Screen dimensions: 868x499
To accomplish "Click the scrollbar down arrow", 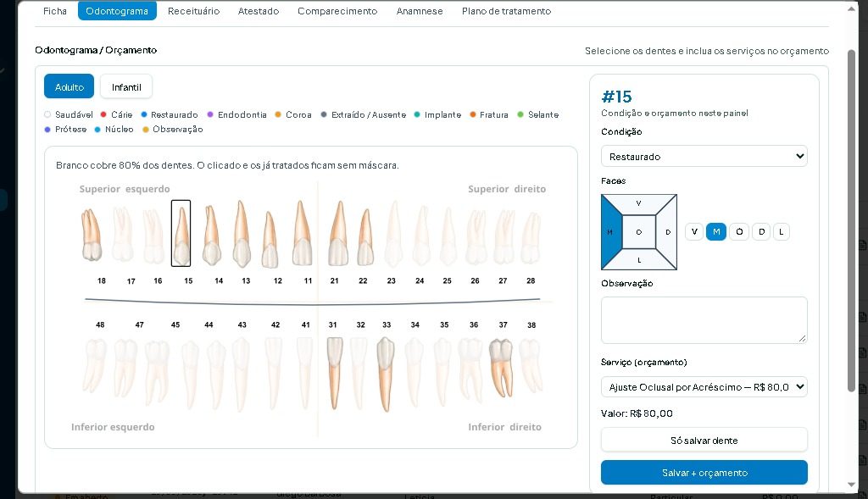I will [x=851, y=485].
